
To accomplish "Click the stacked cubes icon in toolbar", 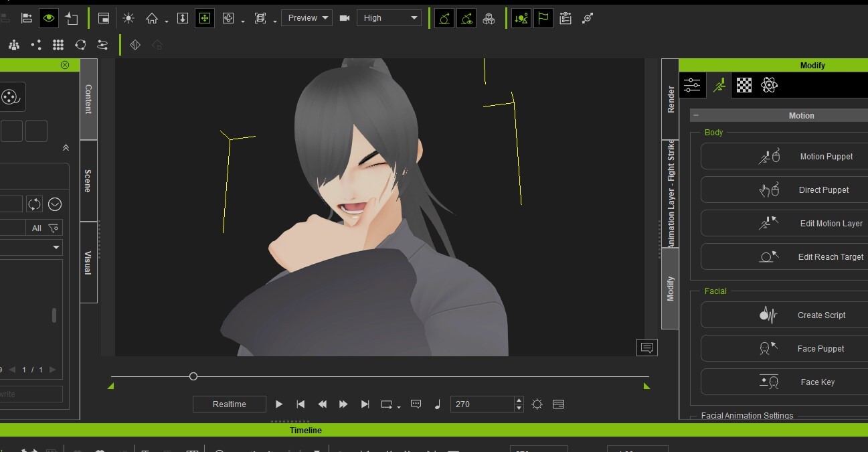I will pyautogui.click(x=489, y=18).
